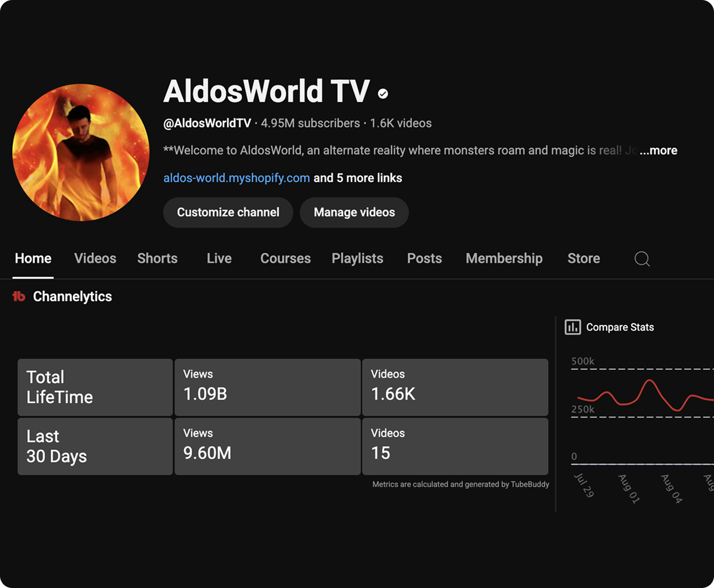This screenshot has height=588, width=714.
Task: Click the Aug 04 date label on chart
Action: pos(671,489)
